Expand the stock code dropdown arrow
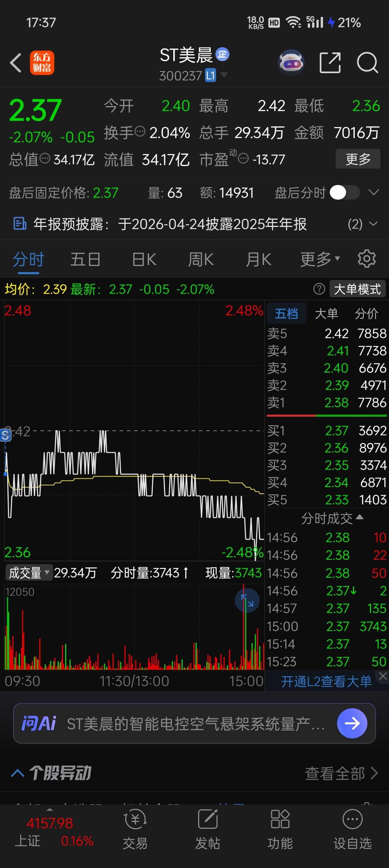This screenshot has height=868, width=389. coord(224,75)
